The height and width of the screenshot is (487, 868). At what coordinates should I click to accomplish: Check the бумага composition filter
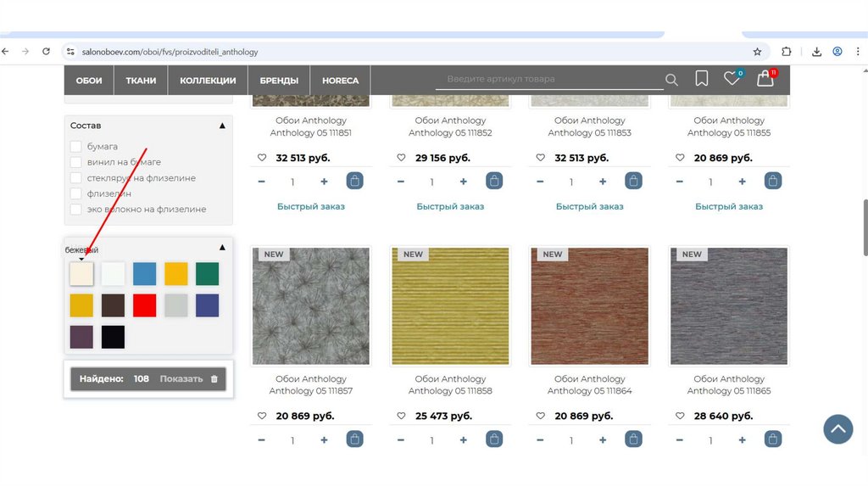[75, 146]
